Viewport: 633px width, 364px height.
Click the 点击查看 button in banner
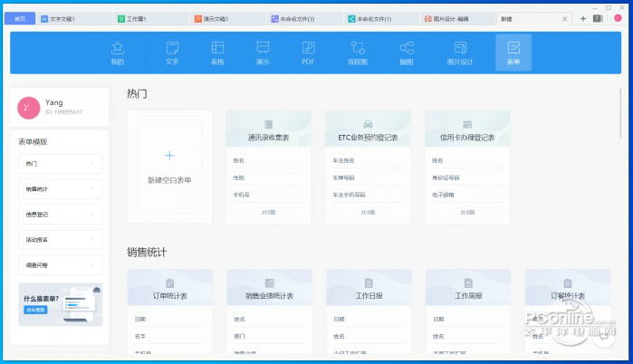pyautogui.click(x=35, y=310)
